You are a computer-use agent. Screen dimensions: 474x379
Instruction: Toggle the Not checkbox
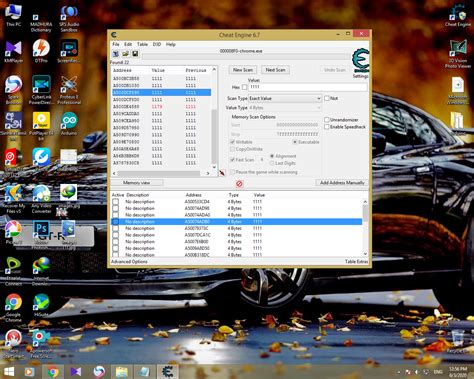point(327,98)
